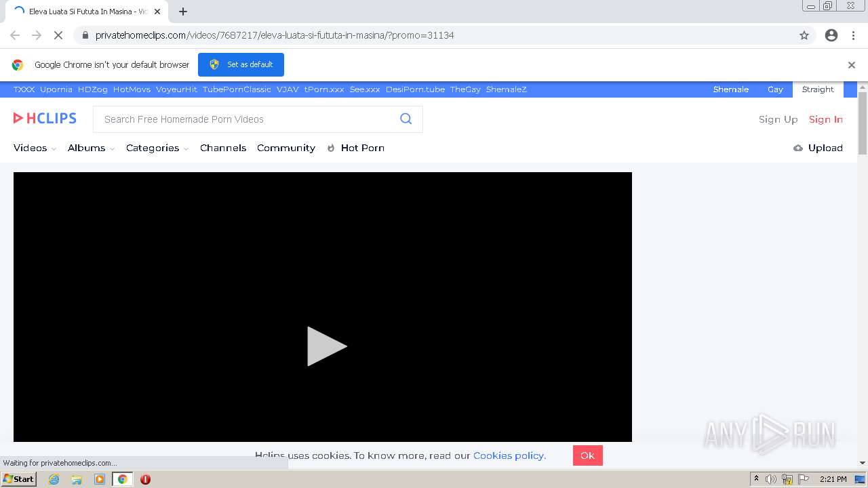The height and width of the screenshot is (488, 868).
Task: Open new tab plus button
Action: [x=183, y=12]
